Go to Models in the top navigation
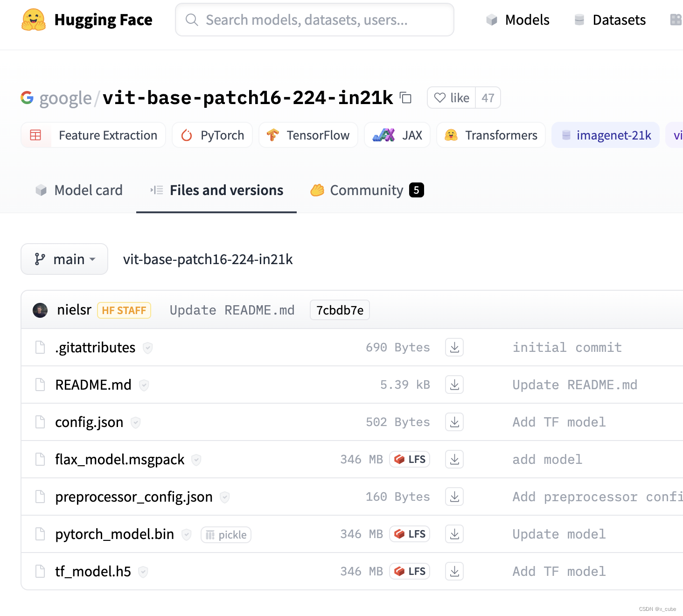Image resolution: width=683 pixels, height=616 pixels. (518, 20)
